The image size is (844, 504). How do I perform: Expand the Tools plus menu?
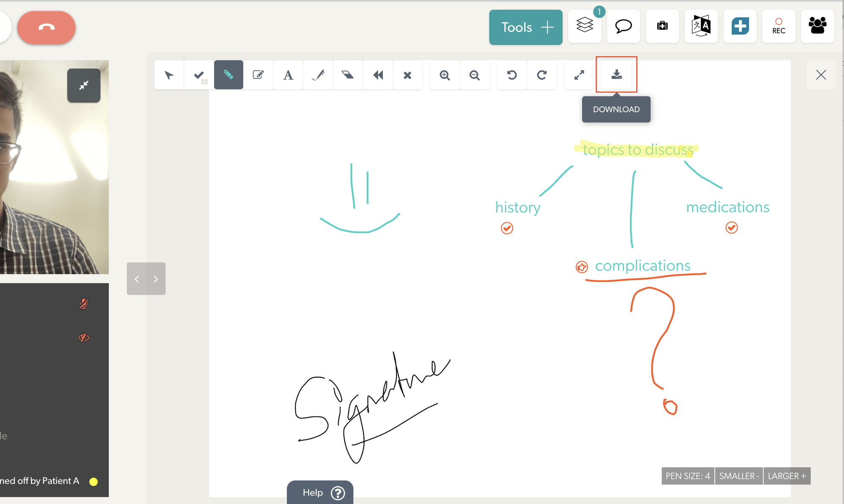pos(525,27)
